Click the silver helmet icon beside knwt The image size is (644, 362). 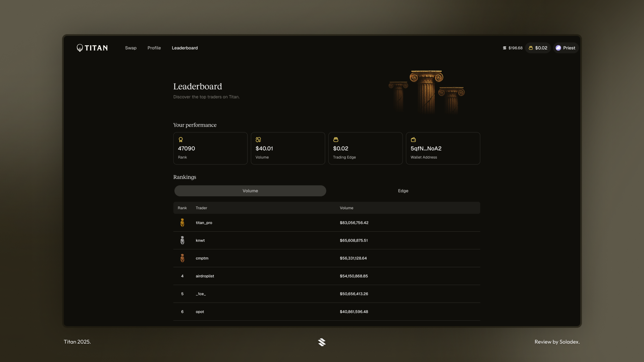coord(182,240)
